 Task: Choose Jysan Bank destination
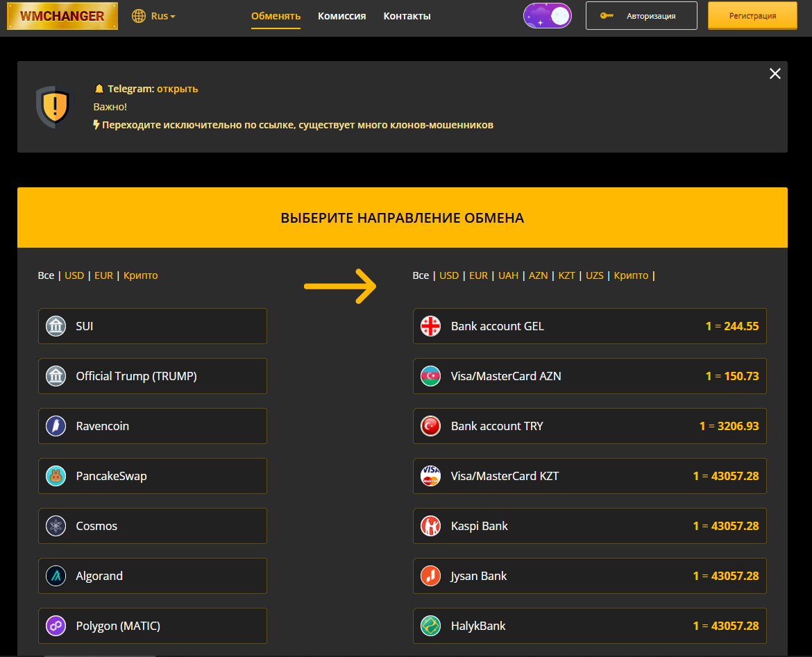click(x=589, y=576)
